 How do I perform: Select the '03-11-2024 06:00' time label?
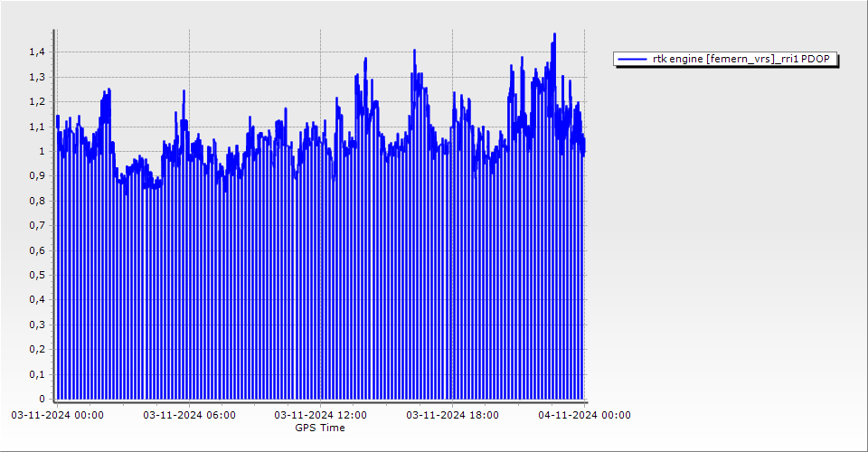190,416
